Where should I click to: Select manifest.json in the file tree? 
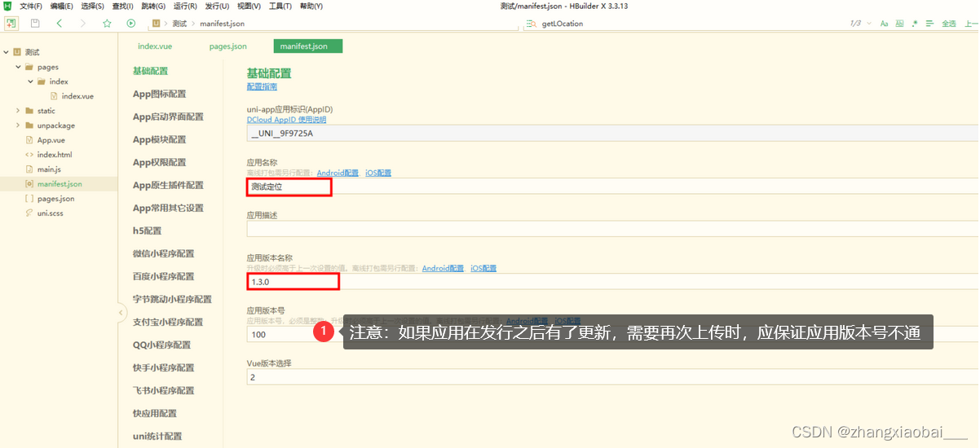point(59,184)
